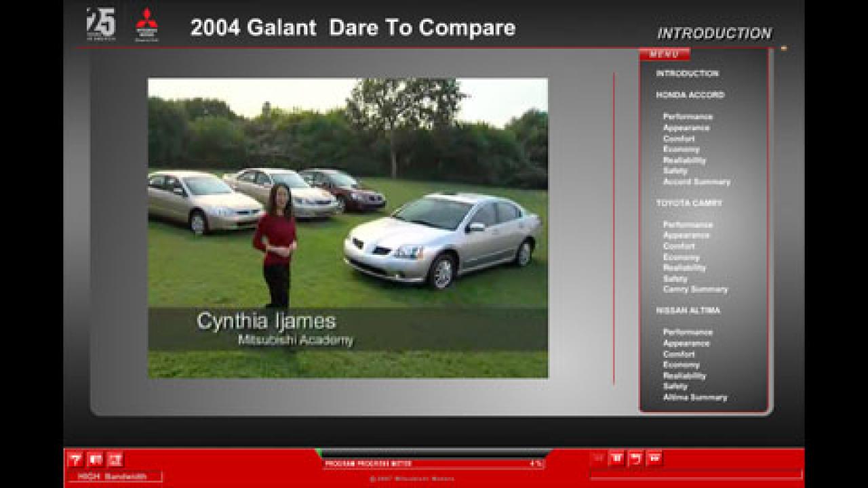
Task: Open Safety under Toyota Camry
Action: (x=675, y=279)
